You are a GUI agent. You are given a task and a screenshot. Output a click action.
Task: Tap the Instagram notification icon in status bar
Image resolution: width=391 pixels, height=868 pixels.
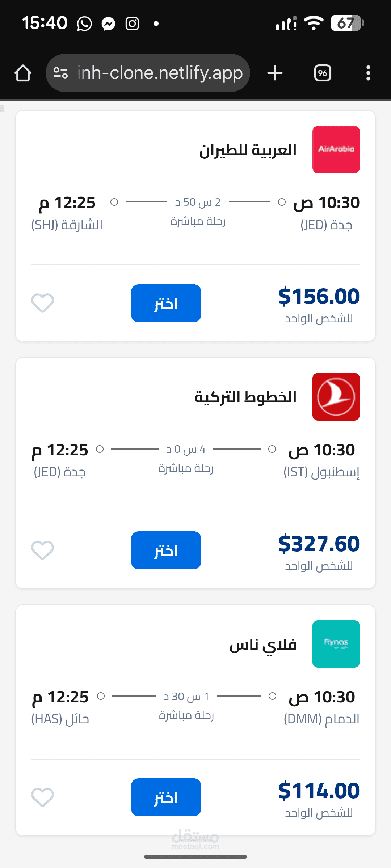(x=132, y=24)
